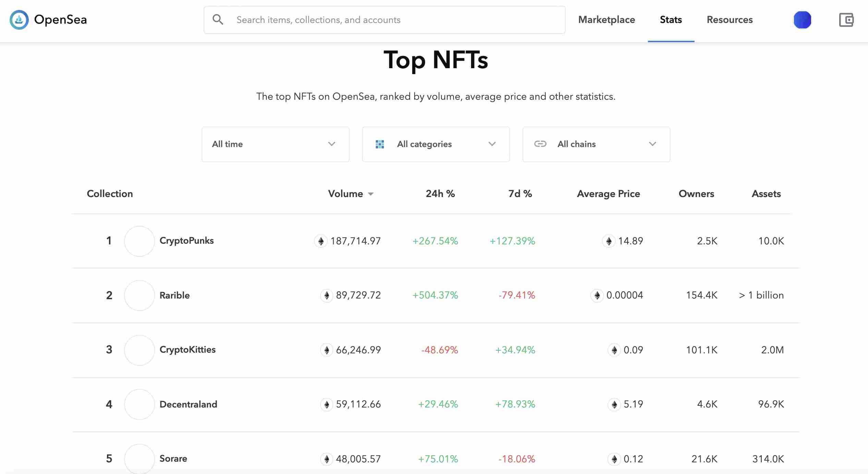Click the +78.93% 7d change
This screenshot has height=474, width=868.
(515, 404)
